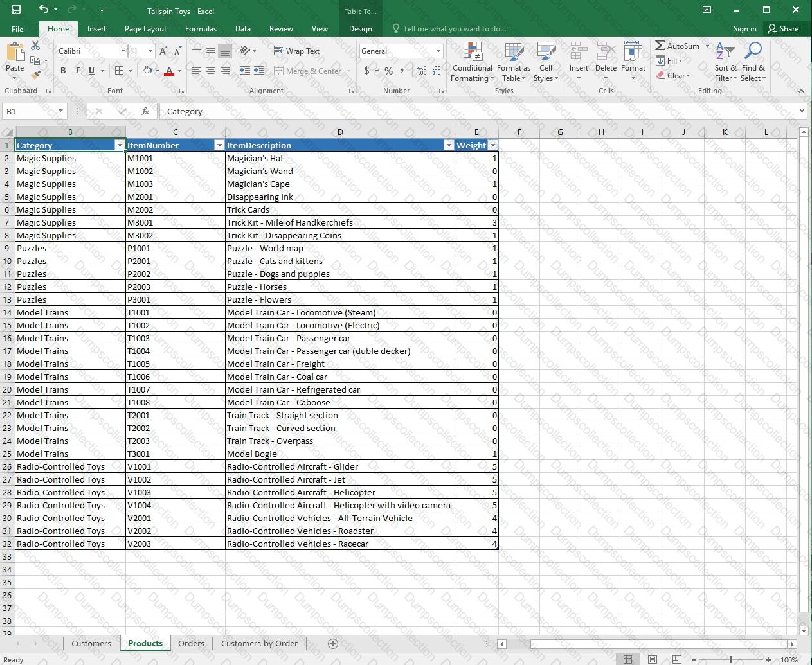Toggle Italic formatting

[x=77, y=71]
